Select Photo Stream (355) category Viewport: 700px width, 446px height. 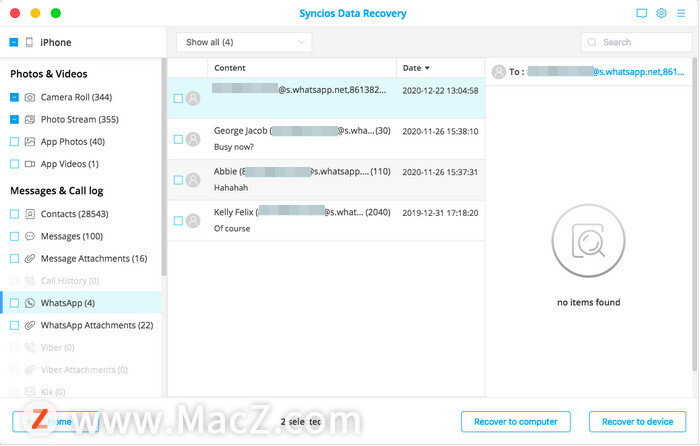(82, 120)
